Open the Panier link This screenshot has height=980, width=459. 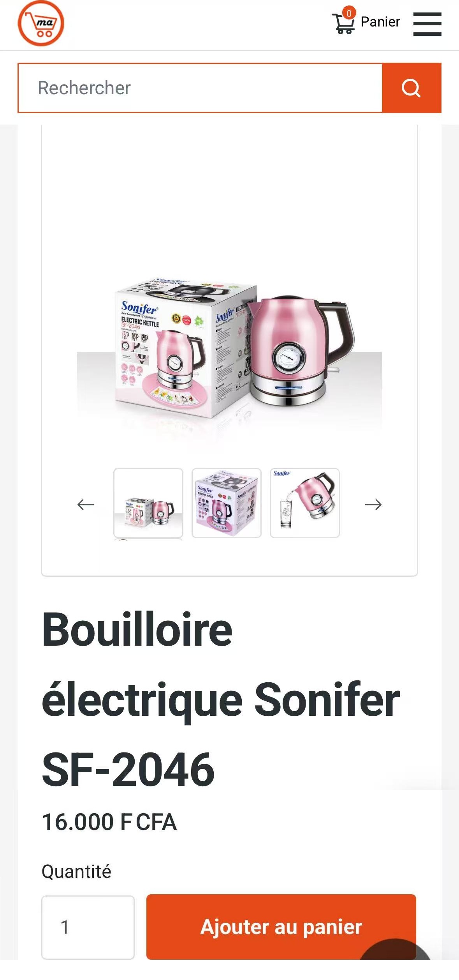point(380,22)
